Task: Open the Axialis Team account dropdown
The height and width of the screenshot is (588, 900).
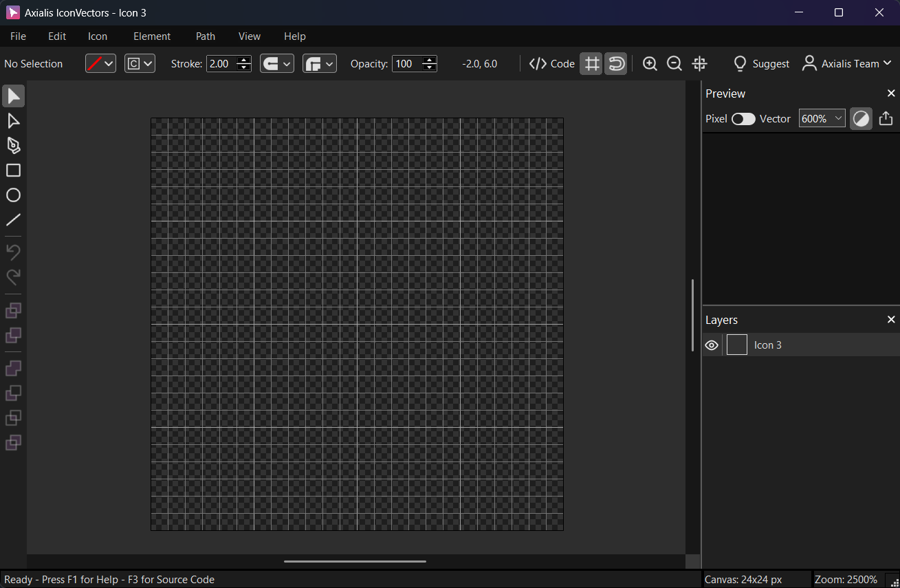Action: [x=846, y=64]
